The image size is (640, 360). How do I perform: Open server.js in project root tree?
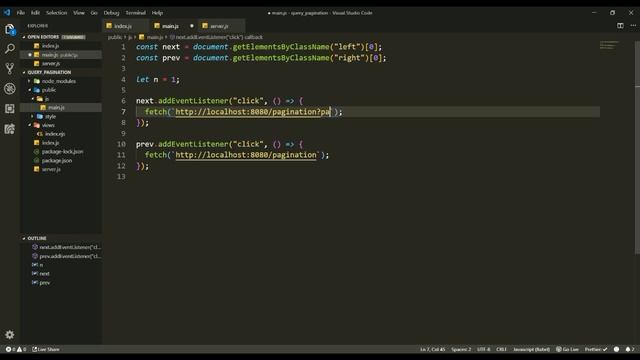click(x=51, y=169)
